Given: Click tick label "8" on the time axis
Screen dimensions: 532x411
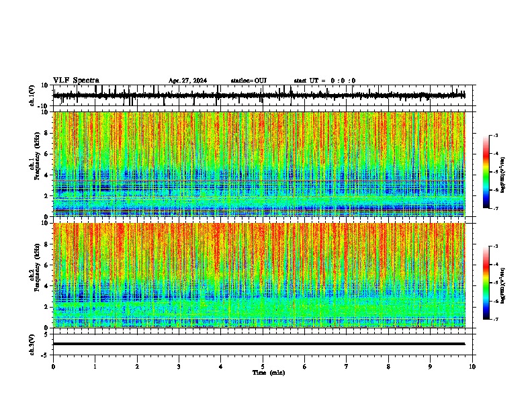Looking at the screenshot, I should 388,367.
